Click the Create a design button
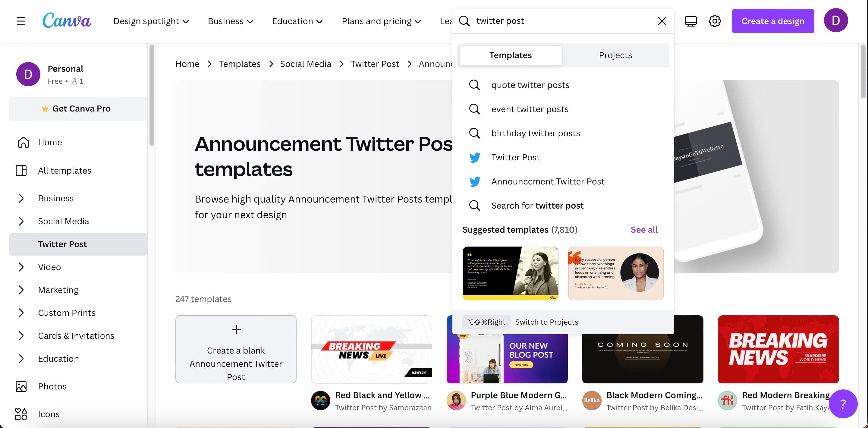Screen dimensions: 868x428 coord(773,21)
